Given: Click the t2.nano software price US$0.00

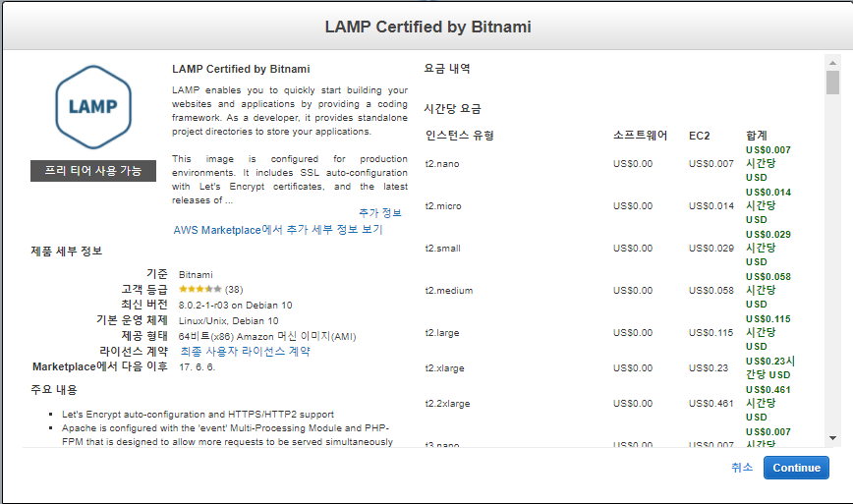Looking at the screenshot, I should click(633, 164).
